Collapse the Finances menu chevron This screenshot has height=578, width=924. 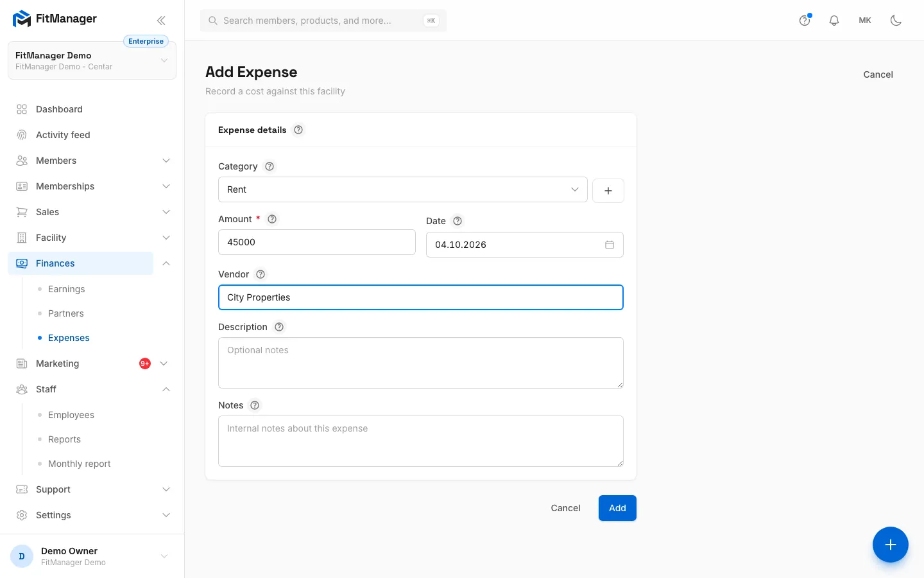click(x=166, y=263)
